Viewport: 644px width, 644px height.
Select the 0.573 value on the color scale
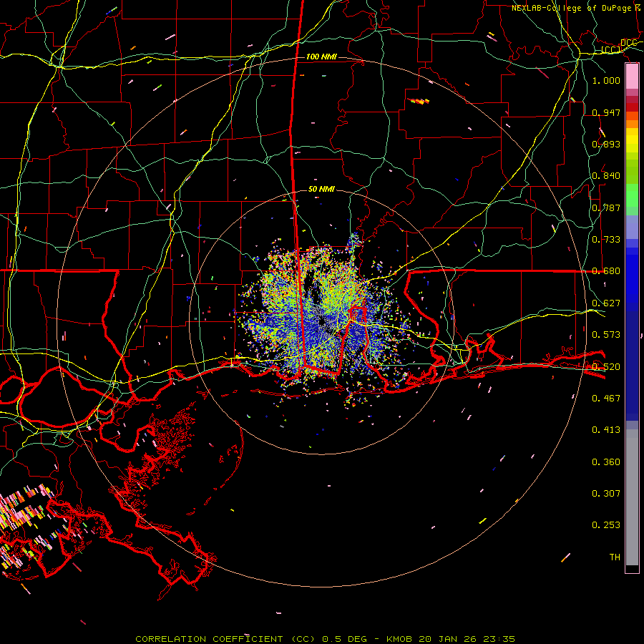[x=606, y=335]
